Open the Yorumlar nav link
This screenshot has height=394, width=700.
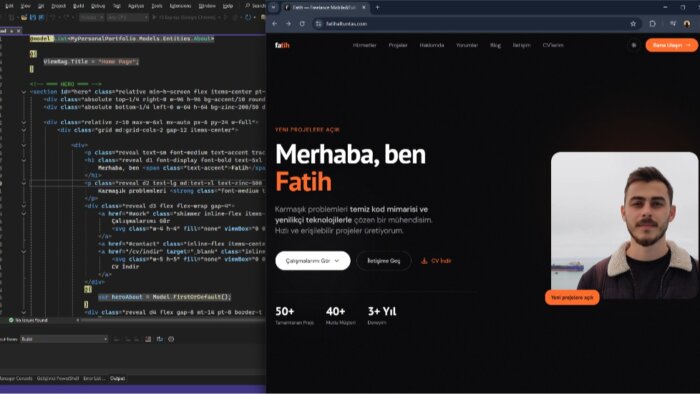(x=467, y=45)
